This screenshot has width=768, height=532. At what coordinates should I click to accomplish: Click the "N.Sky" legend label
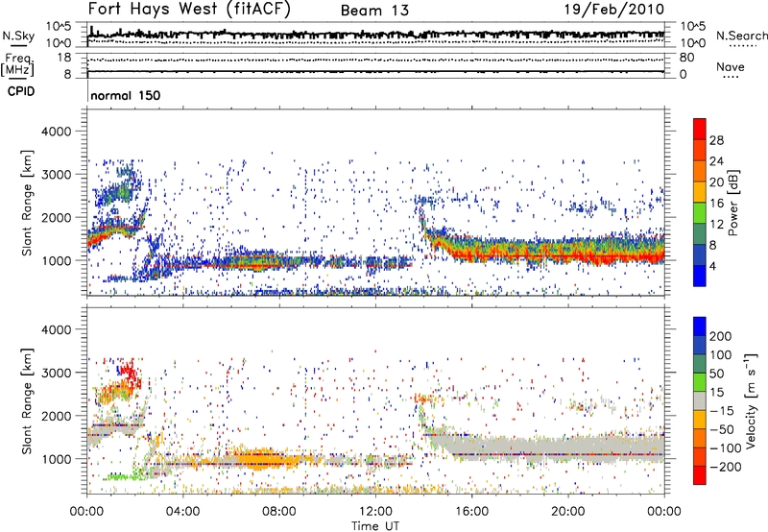(x=18, y=36)
